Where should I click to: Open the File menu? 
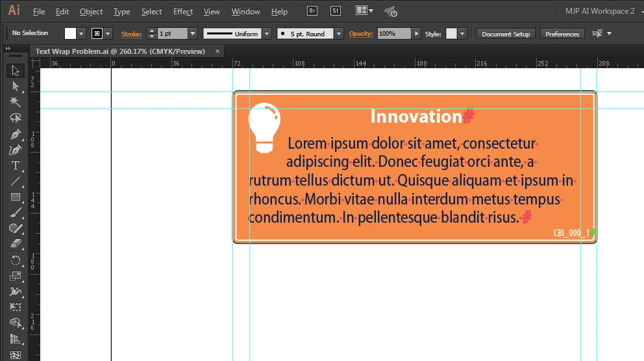(x=39, y=12)
